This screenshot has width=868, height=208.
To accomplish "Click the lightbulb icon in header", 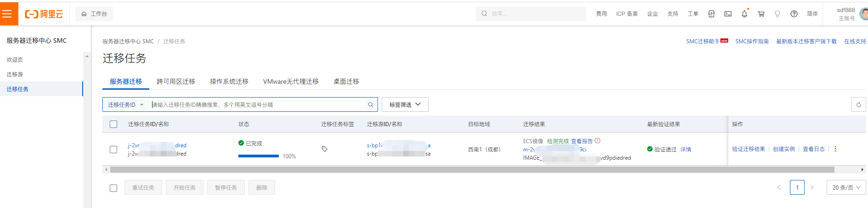I will (x=778, y=14).
